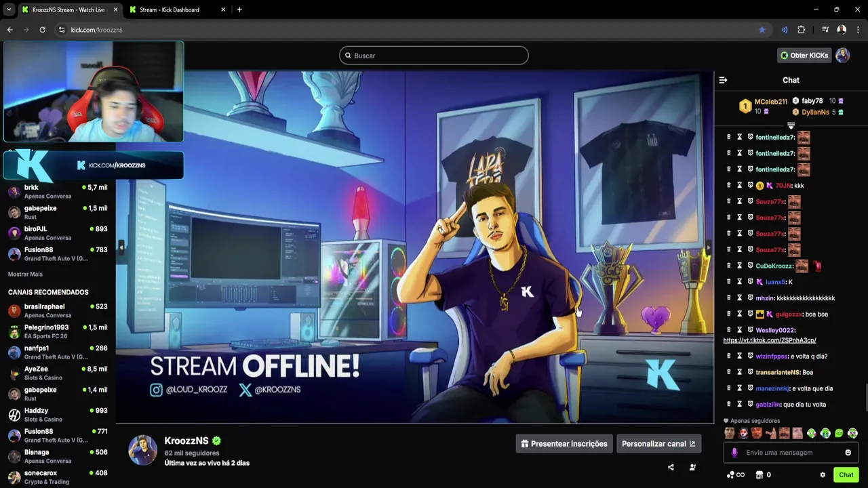Timeout user manezinnkj with hourglass
868x488 pixels.
pos(740,388)
